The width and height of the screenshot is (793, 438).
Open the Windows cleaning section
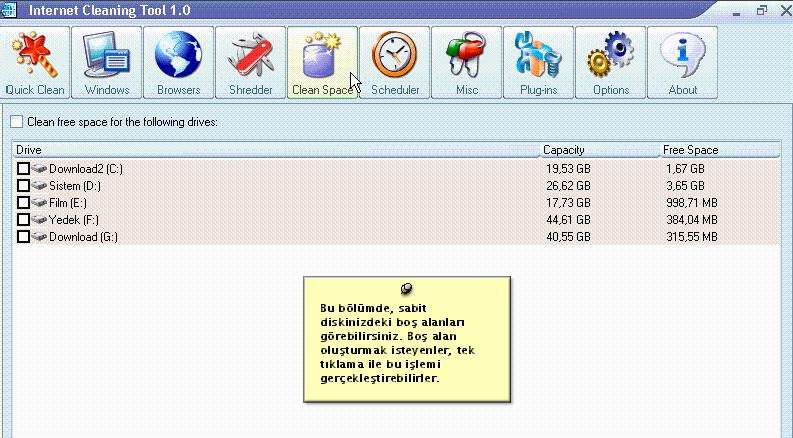[x=107, y=63]
